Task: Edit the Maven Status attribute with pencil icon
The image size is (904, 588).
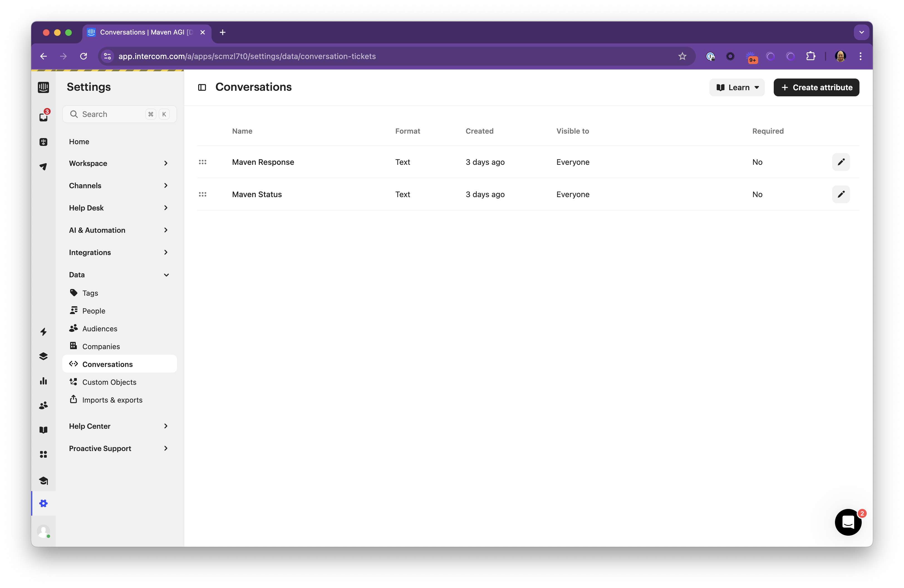Action: coord(841,194)
